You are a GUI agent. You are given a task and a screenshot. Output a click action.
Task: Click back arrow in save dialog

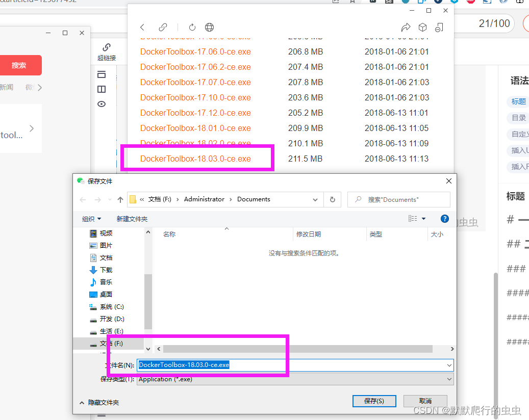tap(83, 200)
